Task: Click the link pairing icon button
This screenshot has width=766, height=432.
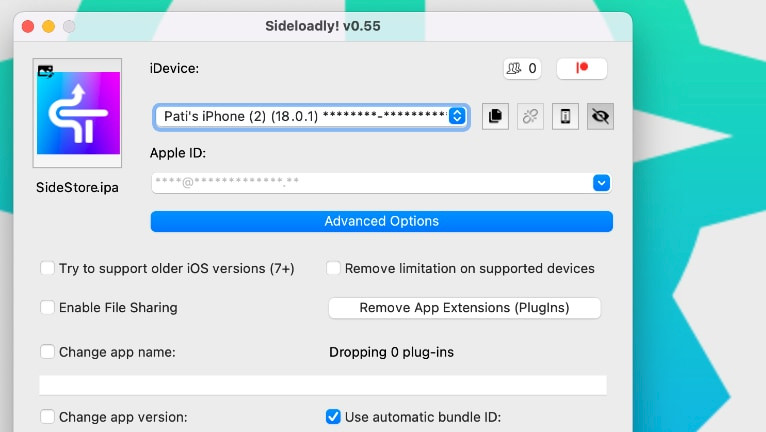Action: (531, 116)
